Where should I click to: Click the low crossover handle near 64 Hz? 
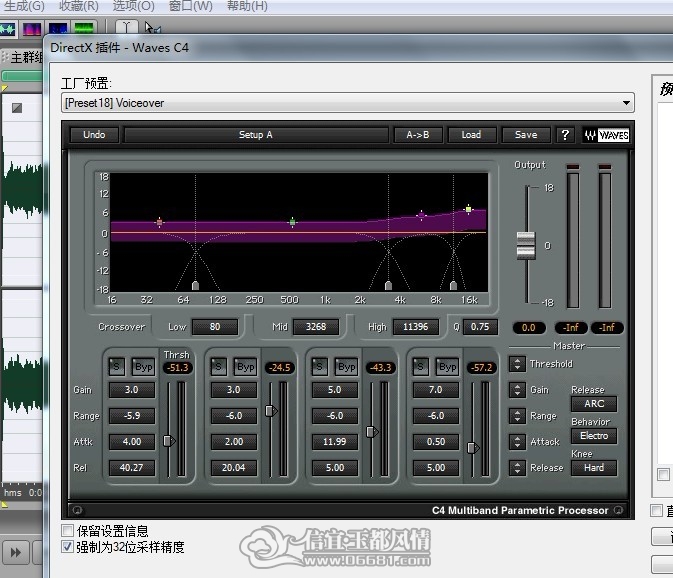[x=195, y=285]
